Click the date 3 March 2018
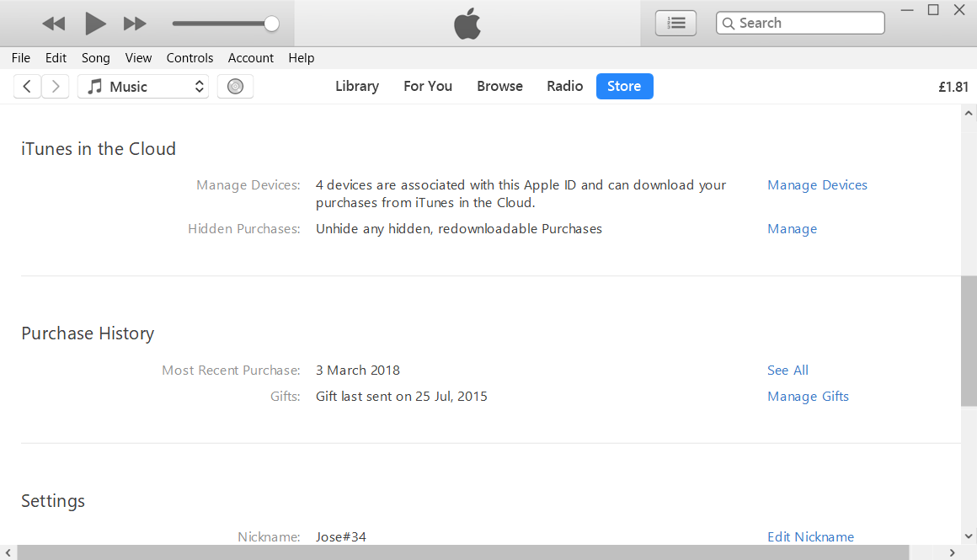Screen dimensions: 977x560 pos(358,370)
